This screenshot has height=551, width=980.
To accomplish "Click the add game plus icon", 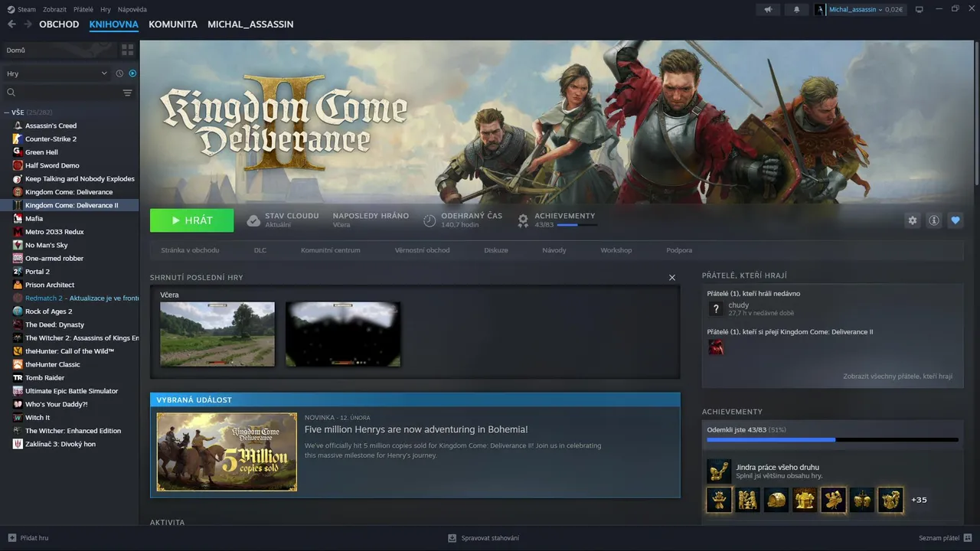I will pyautogui.click(x=11, y=538).
